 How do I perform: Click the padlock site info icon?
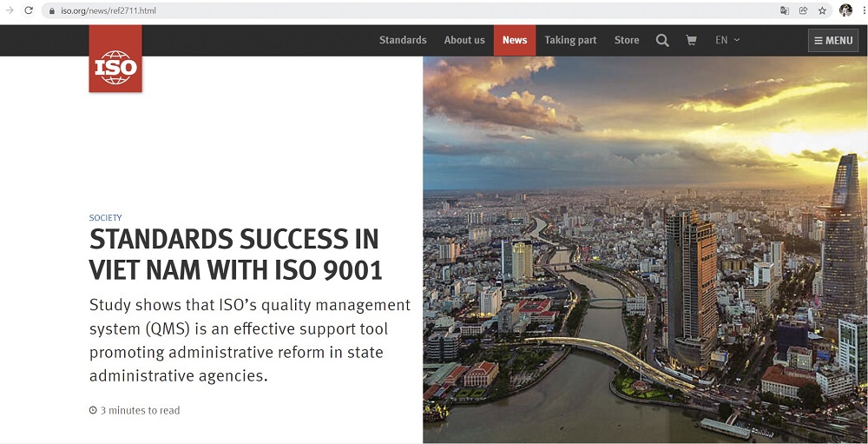click(x=52, y=10)
